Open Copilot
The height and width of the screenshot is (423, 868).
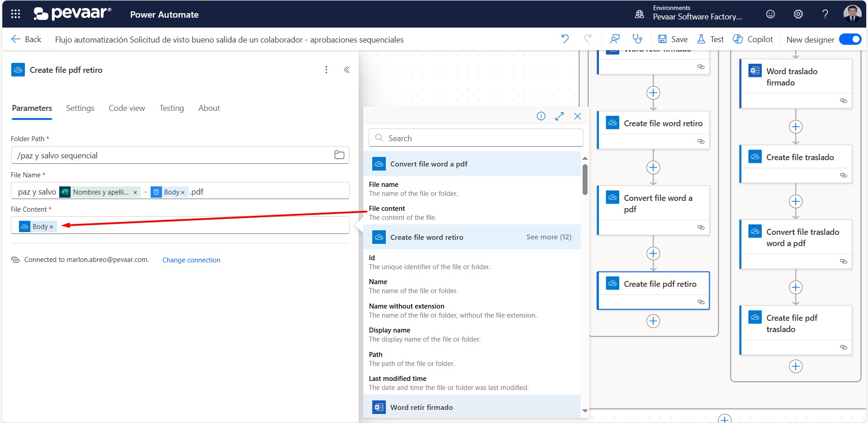coord(753,39)
